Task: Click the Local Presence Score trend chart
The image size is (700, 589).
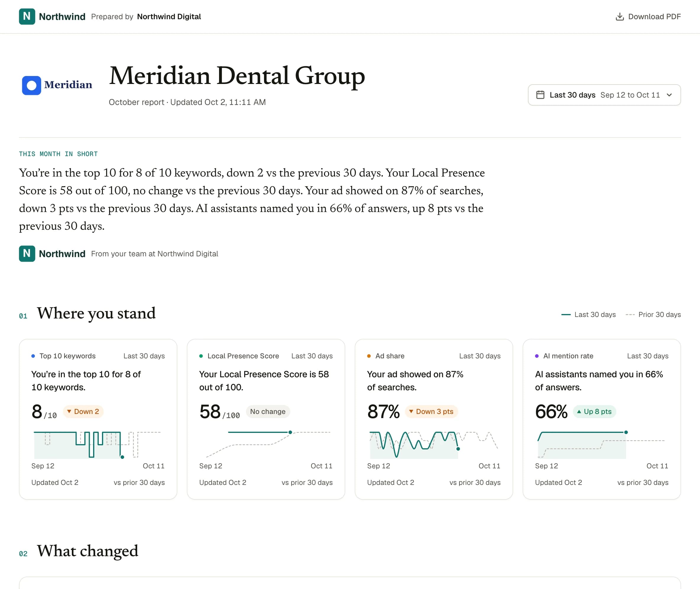Action: pyautogui.click(x=266, y=445)
